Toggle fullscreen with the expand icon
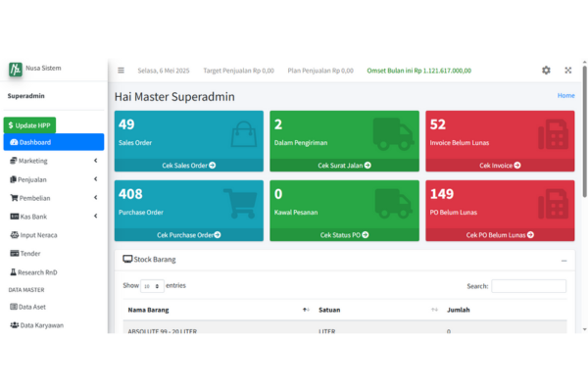The width and height of the screenshot is (588, 392). click(567, 71)
